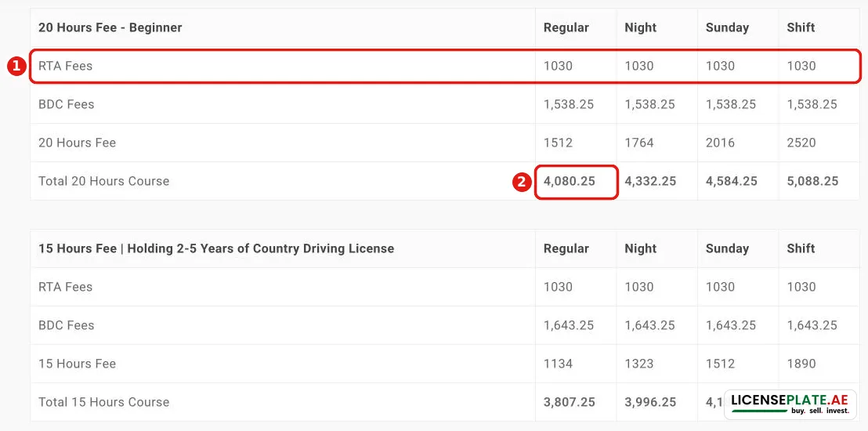Click Night BDC Fees value 1,643.25
Image resolution: width=868 pixels, height=431 pixels.
click(650, 325)
